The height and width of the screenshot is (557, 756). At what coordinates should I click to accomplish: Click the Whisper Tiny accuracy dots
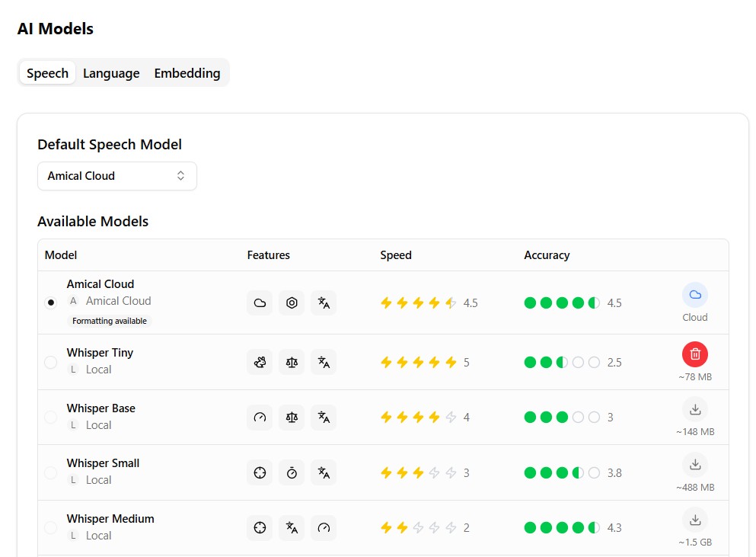point(562,362)
